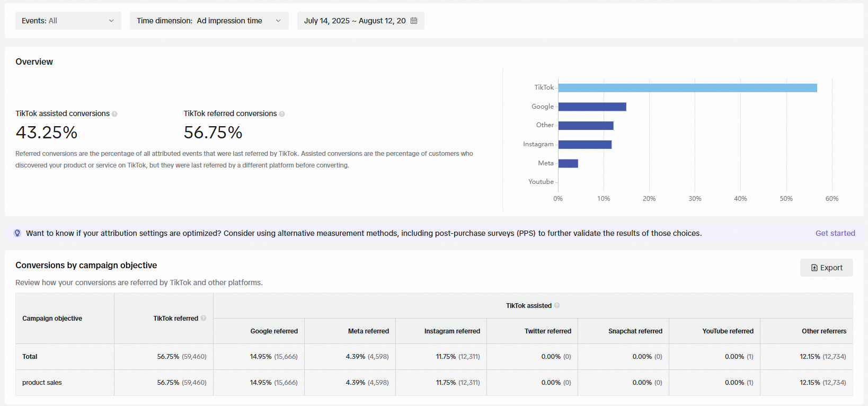Click help icon beside TikTok assisted conversions
The image size is (868, 406).
(114, 114)
